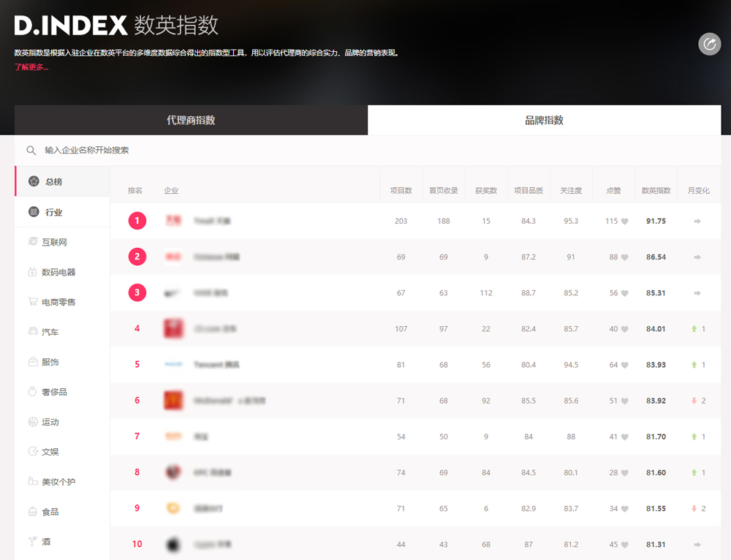Image resolution: width=731 pixels, height=560 pixels.
Task: Select the 酒 wine glass icon
Action: (x=33, y=541)
